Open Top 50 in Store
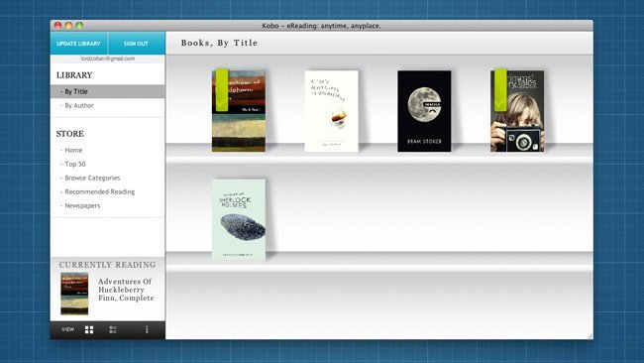Screen dimensions: 644x363 (x=74, y=164)
